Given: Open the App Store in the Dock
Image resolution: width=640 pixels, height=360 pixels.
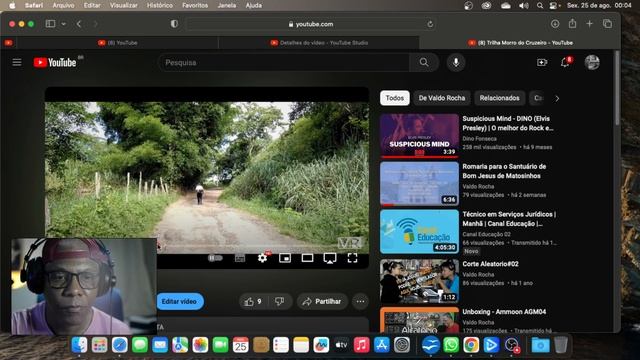Looking at the screenshot, I should (x=381, y=345).
